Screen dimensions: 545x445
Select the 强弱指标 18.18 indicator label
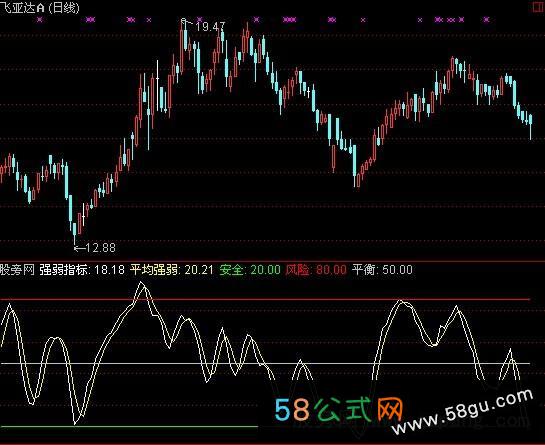(x=82, y=270)
